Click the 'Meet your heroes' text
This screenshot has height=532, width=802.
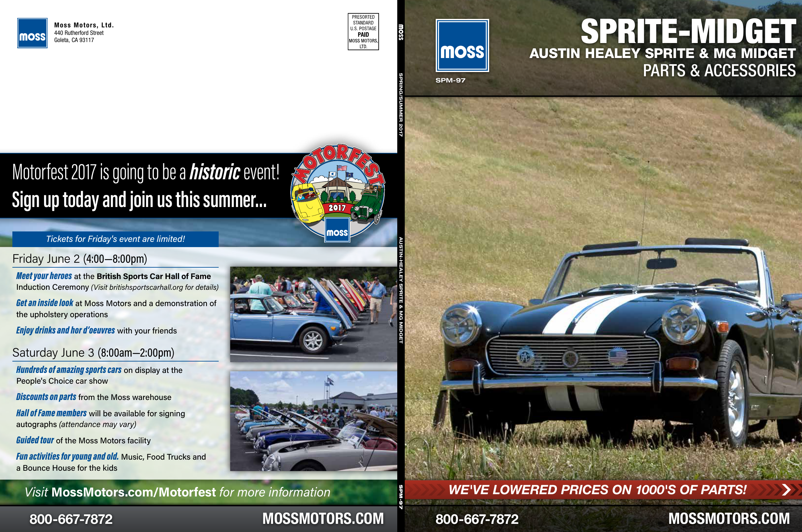tap(44, 276)
